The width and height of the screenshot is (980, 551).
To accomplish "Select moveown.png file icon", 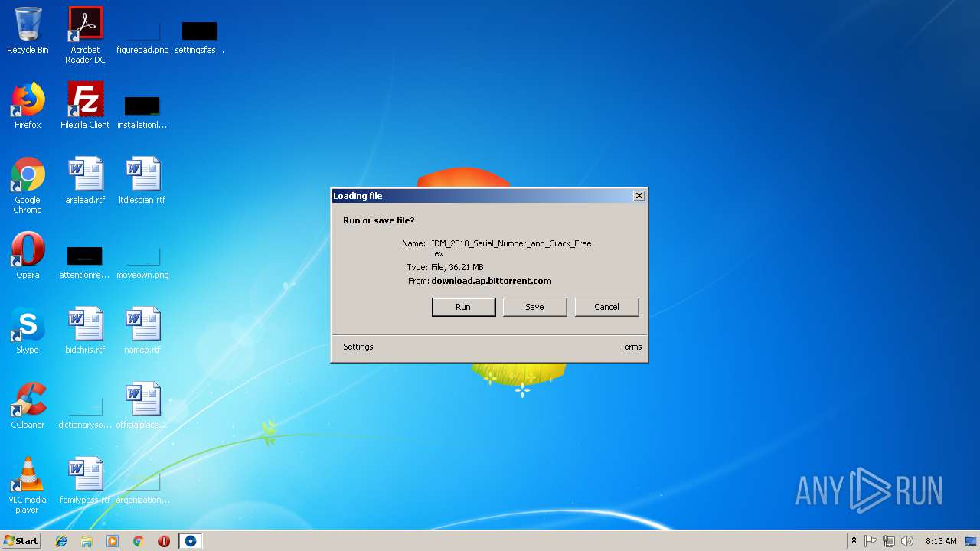I will 142,263.
